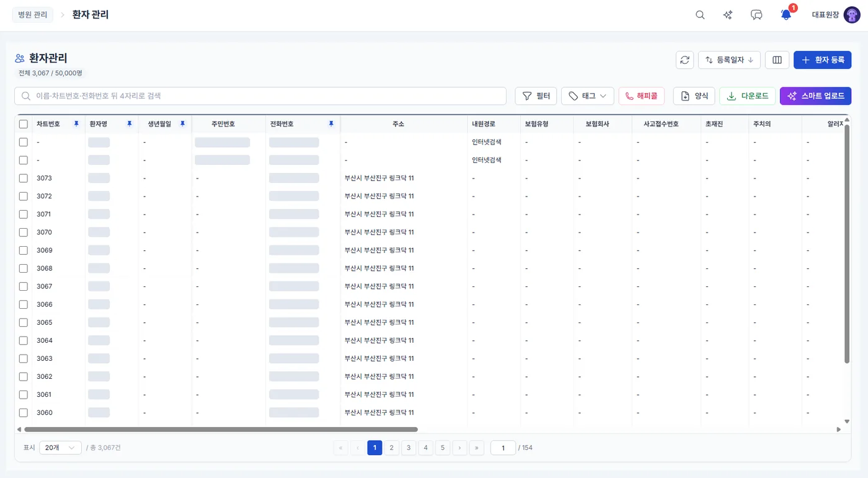Viewport: 868px width, 478px height.
Task: Select the checkbox for chart 3067
Action: click(x=24, y=286)
